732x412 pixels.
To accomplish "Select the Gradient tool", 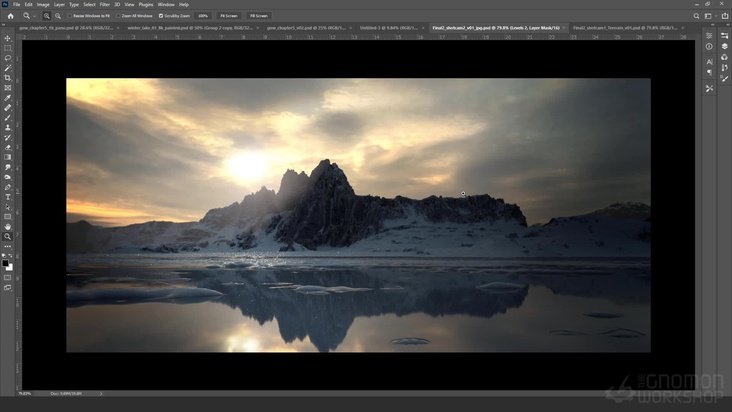I will point(7,157).
